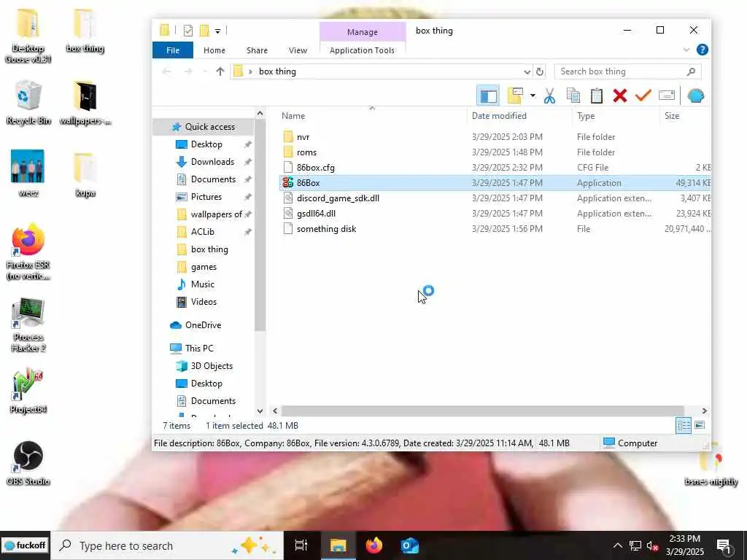
Task: Click the Paste clipboard toolbar icon
Action: [597, 96]
